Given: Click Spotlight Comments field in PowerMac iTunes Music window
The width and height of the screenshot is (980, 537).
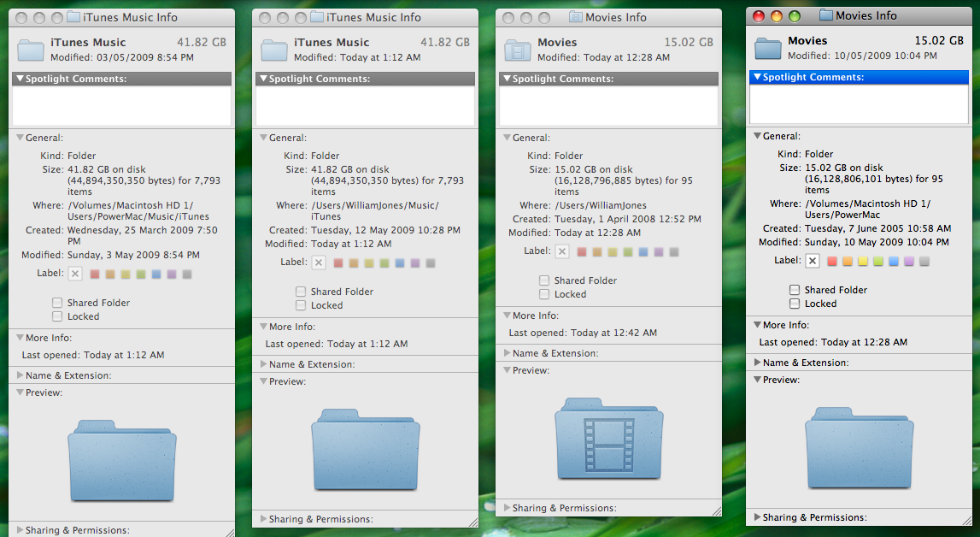Looking at the screenshot, I should tap(121, 106).
